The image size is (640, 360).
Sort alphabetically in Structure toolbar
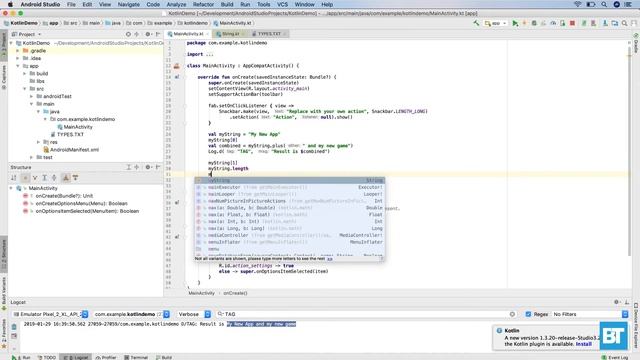tap(14, 178)
